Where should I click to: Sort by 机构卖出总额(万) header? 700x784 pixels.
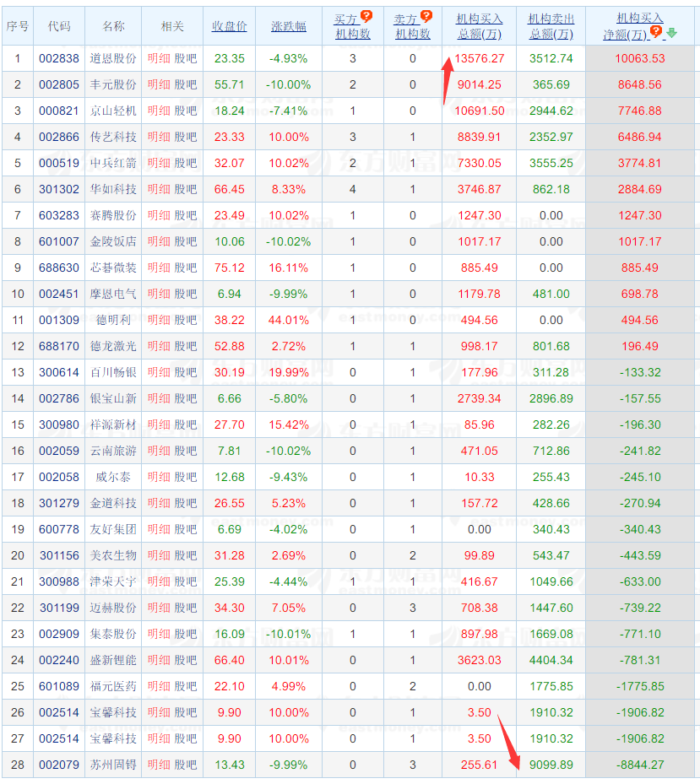click(551, 26)
